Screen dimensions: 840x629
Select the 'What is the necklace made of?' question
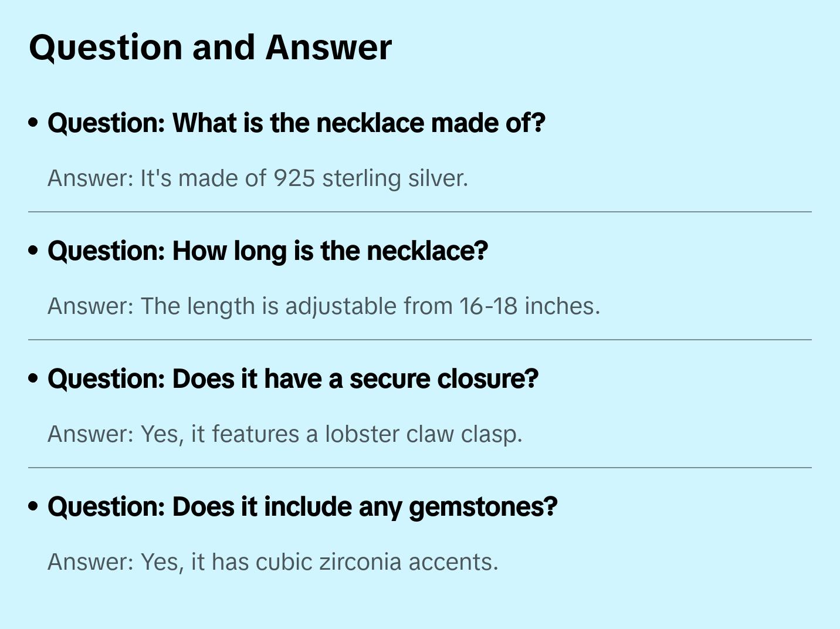tap(296, 123)
